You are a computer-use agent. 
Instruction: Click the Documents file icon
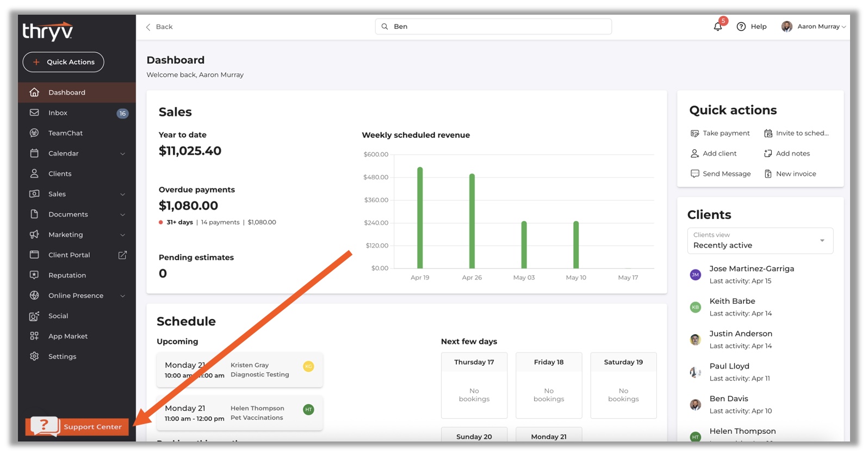tap(34, 214)
